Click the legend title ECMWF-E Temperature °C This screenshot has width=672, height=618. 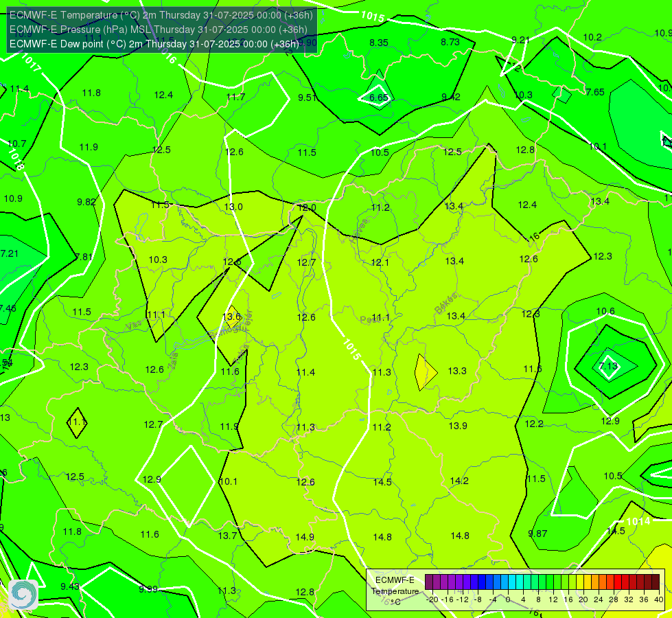395,591
